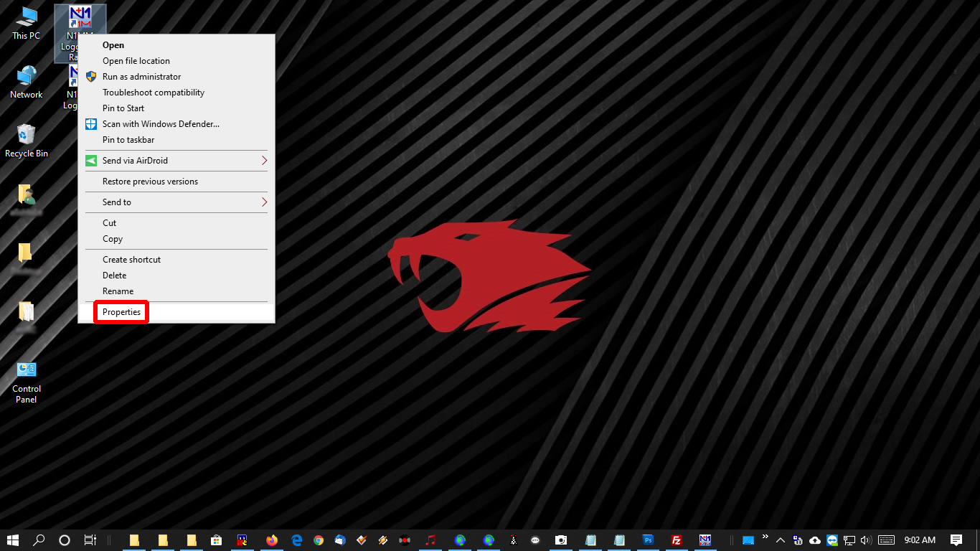This screenshot has height=551, width=980.
Task: Select Create shortcut
Action: [176, 260]
